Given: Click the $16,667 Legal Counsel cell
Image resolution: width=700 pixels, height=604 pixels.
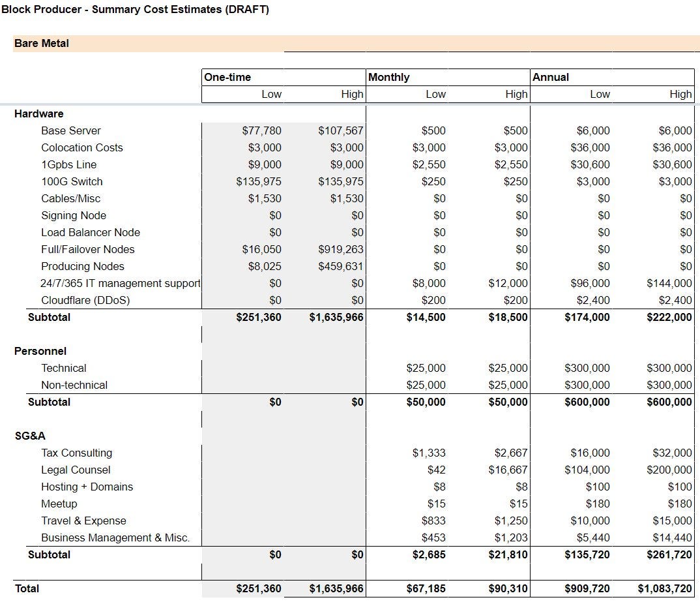Looking at the screenshot, I should (x=508, y=470).
